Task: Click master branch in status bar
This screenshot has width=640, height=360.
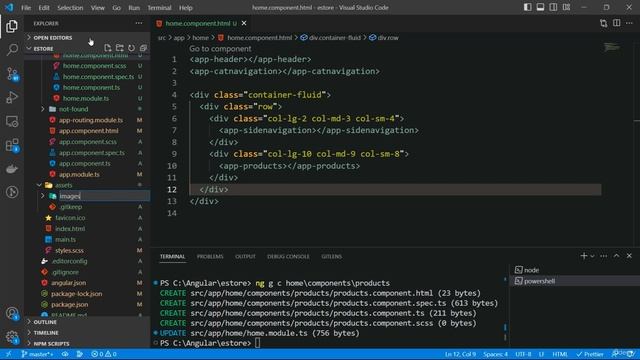Action: coord(37,354)
